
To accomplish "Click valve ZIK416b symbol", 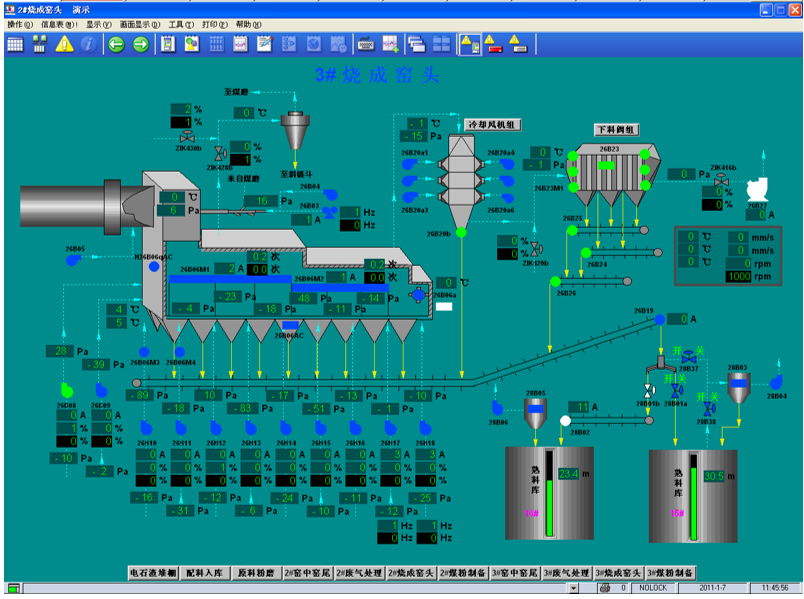I will pos(721,178).
